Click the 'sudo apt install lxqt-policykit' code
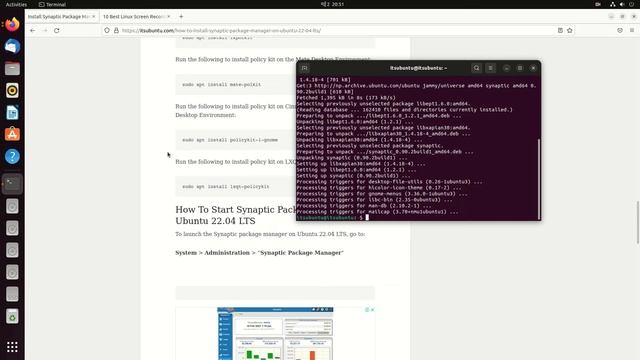This screenshot has width=640, height=360. [226, 187]
